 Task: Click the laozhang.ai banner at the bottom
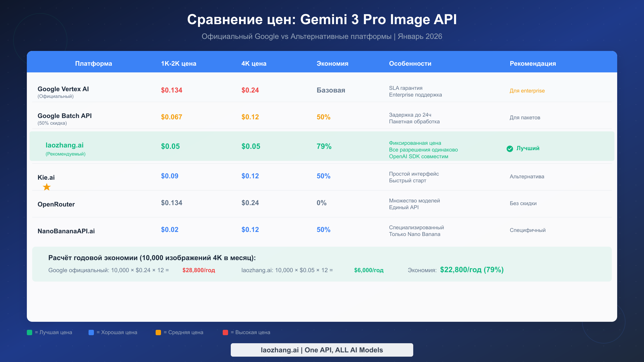(x=322, y=350)
